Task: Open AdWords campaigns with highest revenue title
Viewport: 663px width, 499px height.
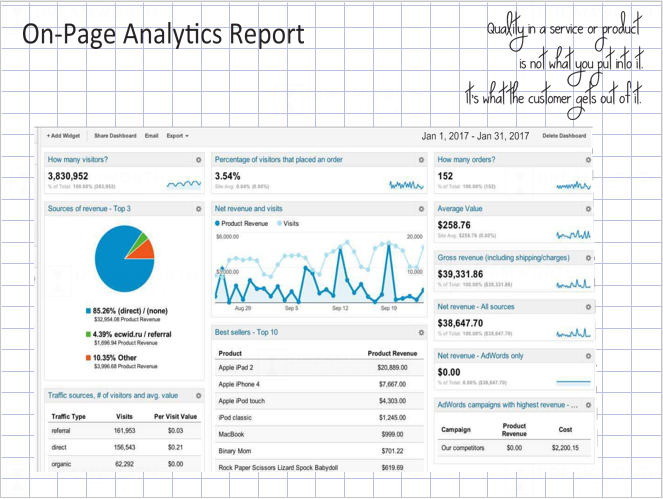Action: 507,405
